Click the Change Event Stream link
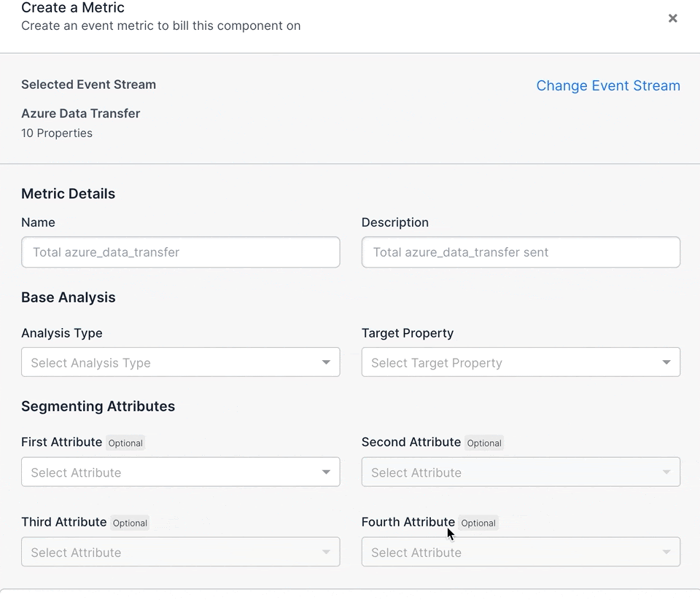 coord(608,85)
